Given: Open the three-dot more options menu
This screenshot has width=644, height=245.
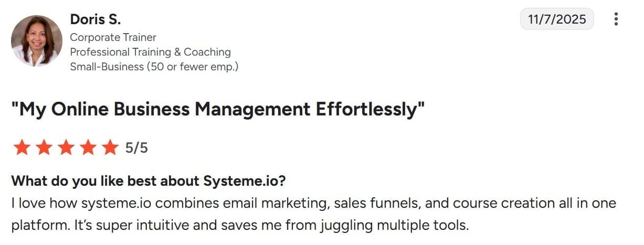Looking at the screenshot, I should point(616,19).
